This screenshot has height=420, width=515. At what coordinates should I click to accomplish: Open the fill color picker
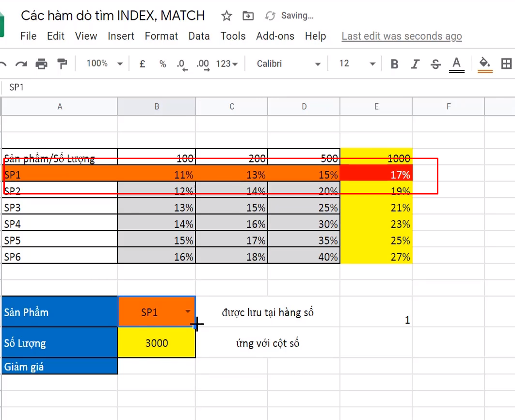tap(485, 65)
